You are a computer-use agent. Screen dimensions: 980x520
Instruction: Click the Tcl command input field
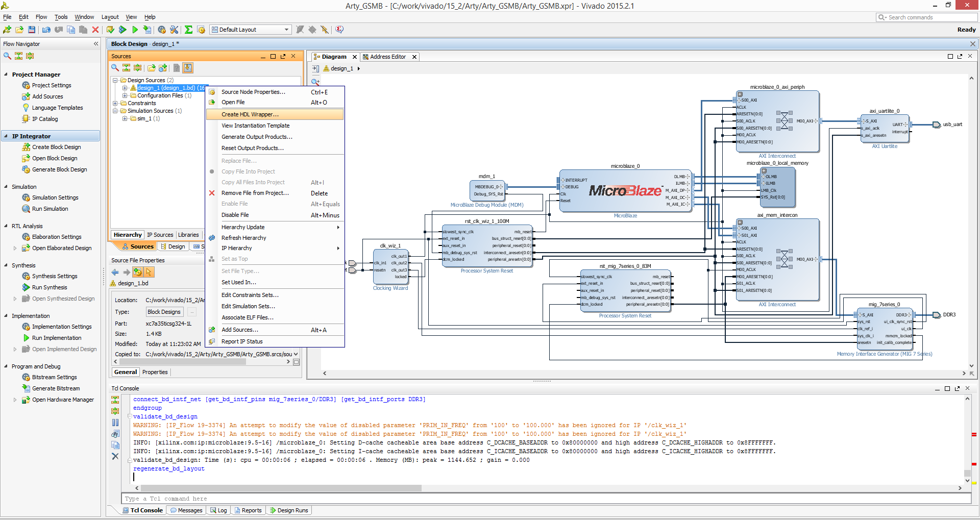pyautogui.click(x=546, y=499)
